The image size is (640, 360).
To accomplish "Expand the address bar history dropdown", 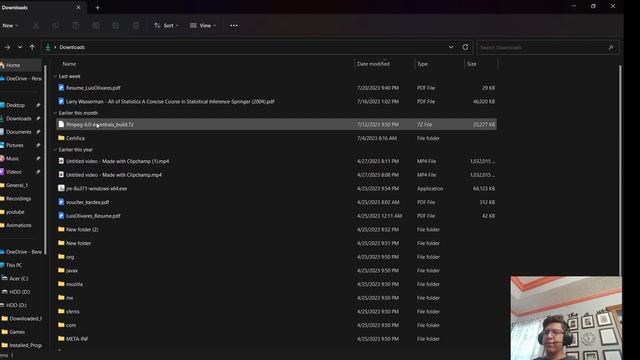I will [x=451, y=47].
